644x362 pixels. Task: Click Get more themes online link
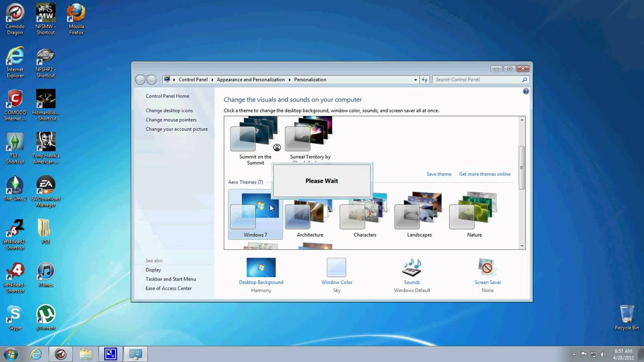tap(485, 174)
